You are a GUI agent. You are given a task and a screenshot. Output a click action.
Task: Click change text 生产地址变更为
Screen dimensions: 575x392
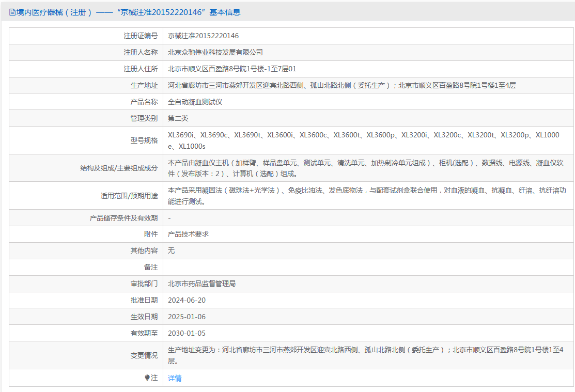point(366,355)
